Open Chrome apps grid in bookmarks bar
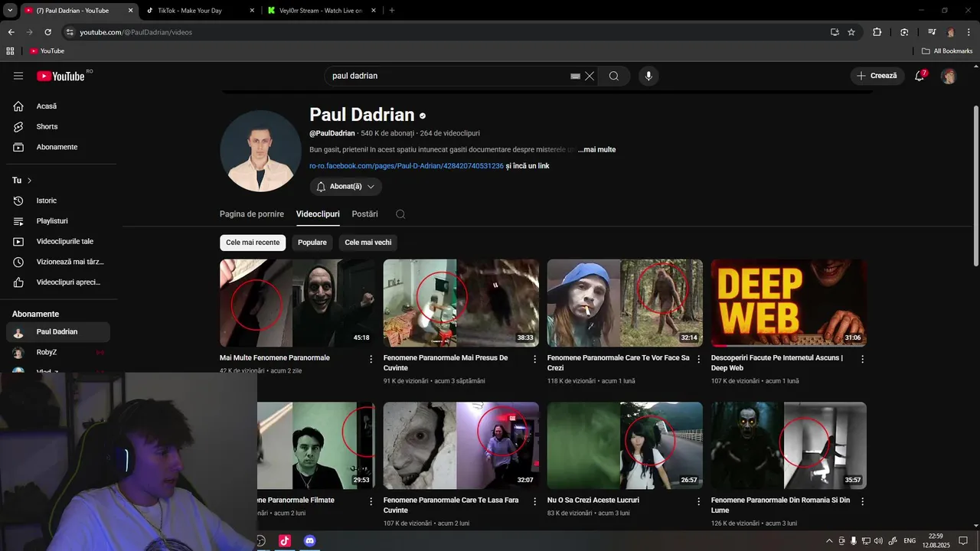 click(x=10, y=51)
